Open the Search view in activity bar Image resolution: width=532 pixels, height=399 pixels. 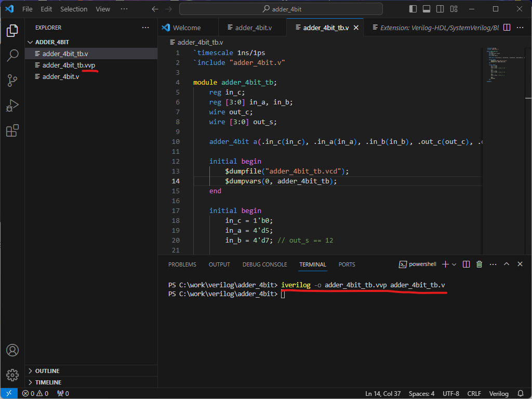click(x=12, y=56)
